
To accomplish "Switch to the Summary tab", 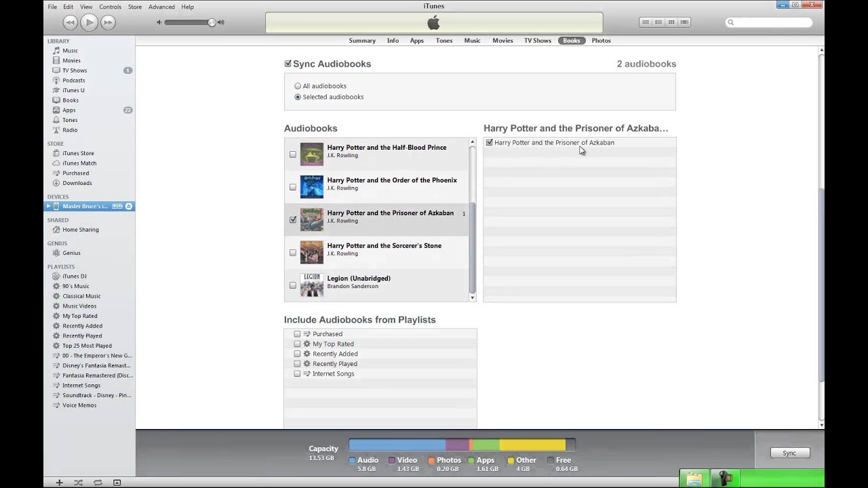I will tap(362, 41).
